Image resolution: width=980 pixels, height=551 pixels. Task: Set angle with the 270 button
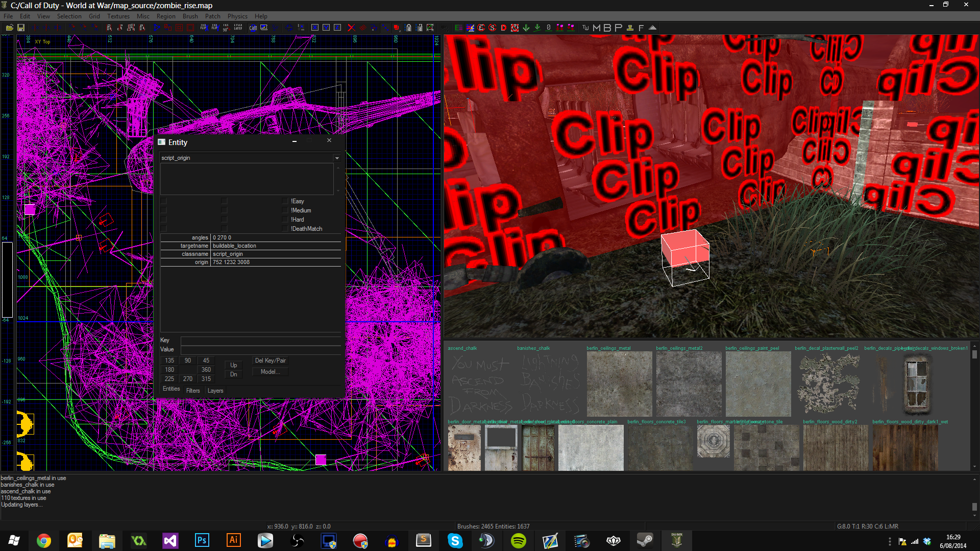click(188, 379)
